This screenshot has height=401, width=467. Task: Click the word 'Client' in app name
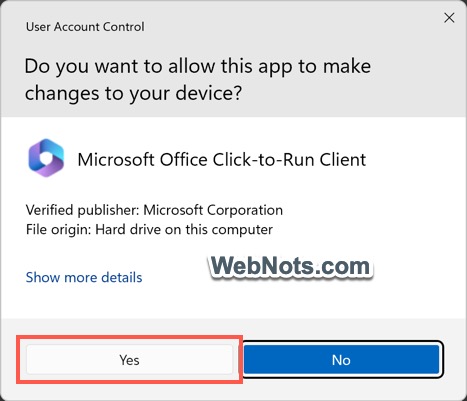(x=343, y=159)
